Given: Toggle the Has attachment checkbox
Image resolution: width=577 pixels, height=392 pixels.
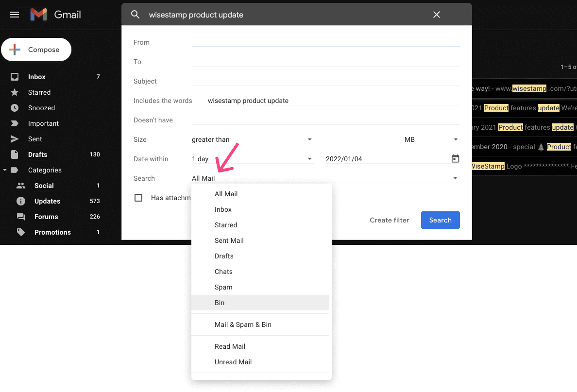Looking at the screenshot, I should [x=138, y=198].
